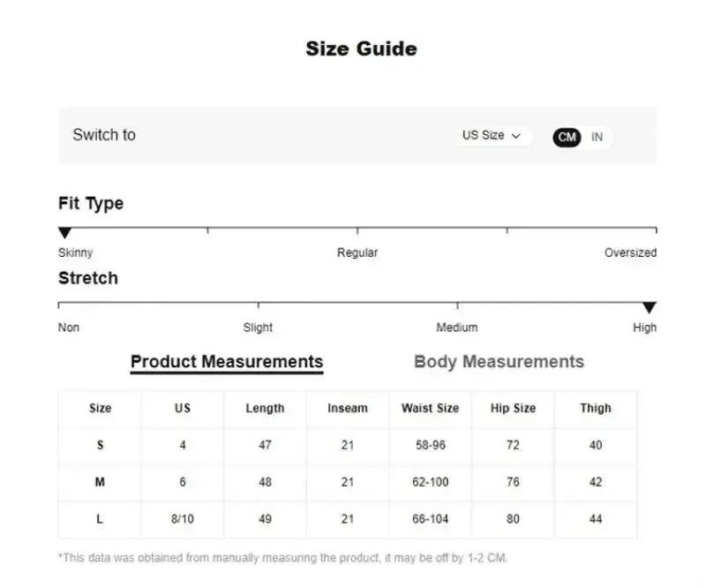
Task: Switch units to IN
Action: pos(597,137)
